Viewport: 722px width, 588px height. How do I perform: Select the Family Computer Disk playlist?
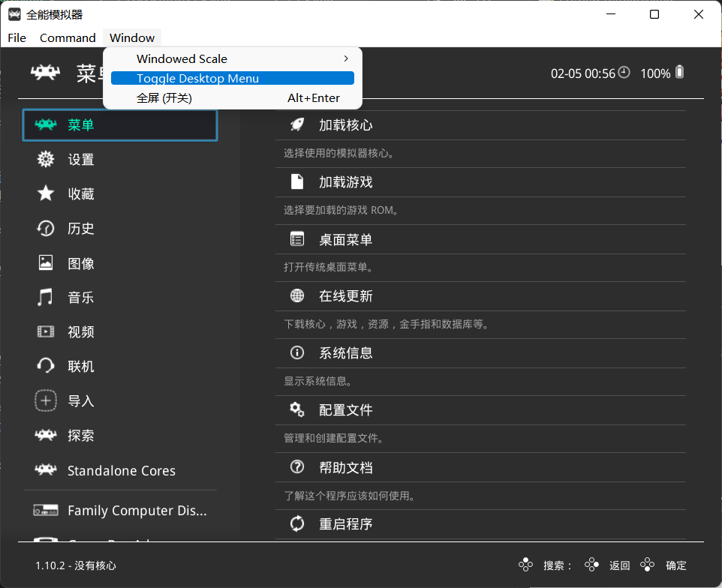click(x=137, y=511)
